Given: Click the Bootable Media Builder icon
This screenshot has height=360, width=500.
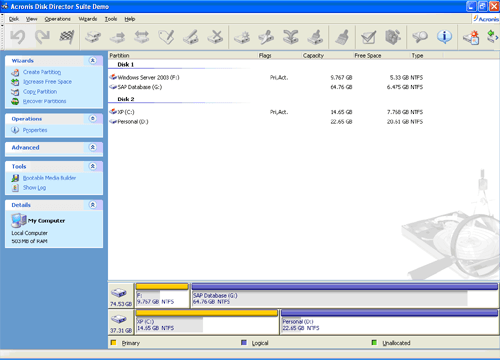Looking at the screenshot, I should [15, 178].
